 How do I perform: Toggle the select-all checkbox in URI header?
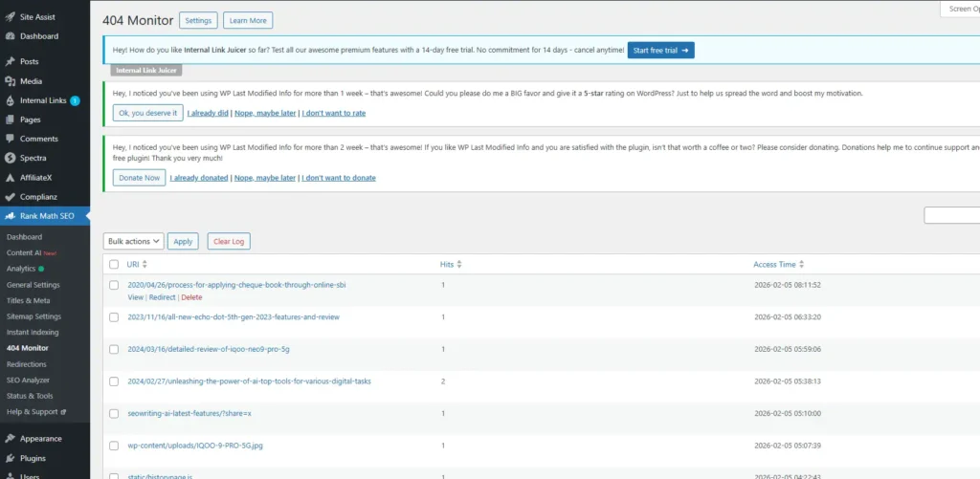pos(114,264)
